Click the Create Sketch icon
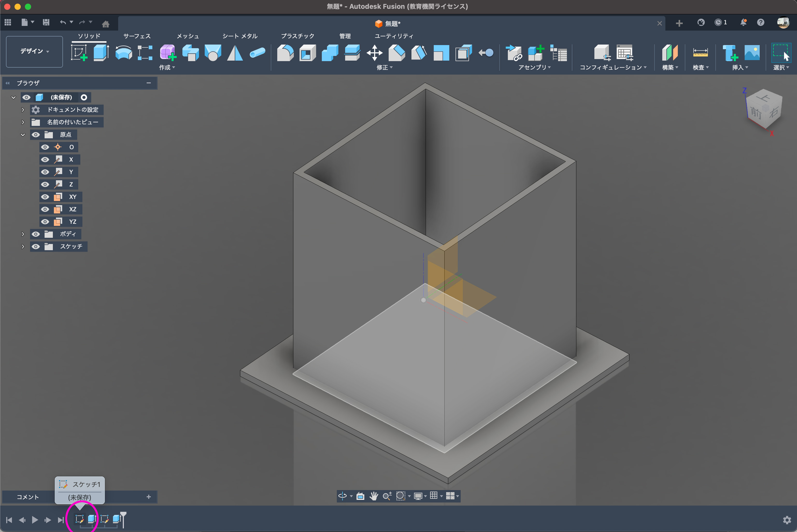 pos(79,53)
